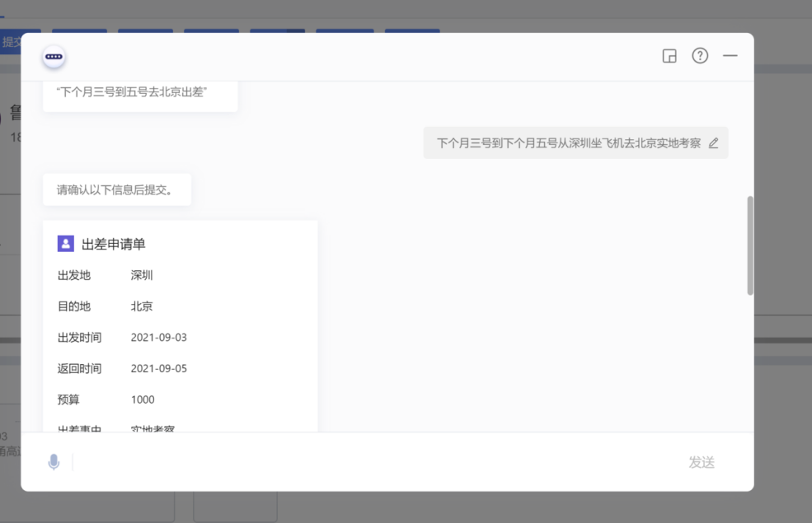Activate the microphone voice input
The width and height of the screenshot is (812, 523).
[54, 462]
